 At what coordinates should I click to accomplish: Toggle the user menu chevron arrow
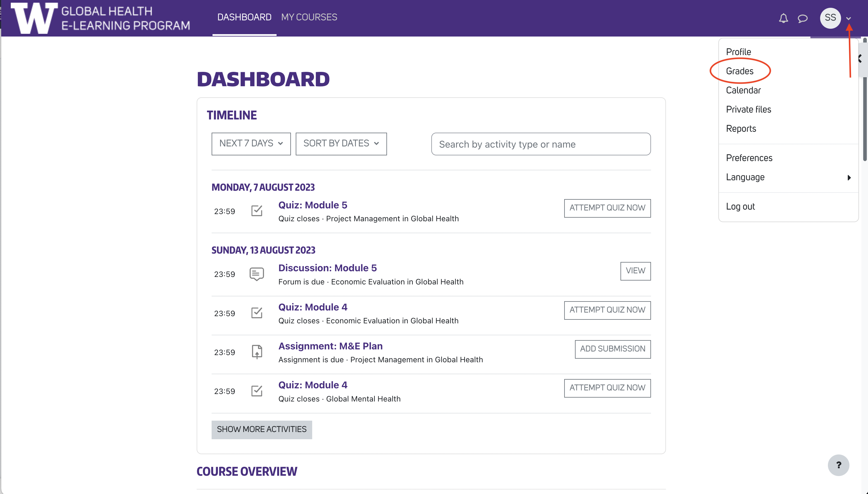click(x=848, y=18)
